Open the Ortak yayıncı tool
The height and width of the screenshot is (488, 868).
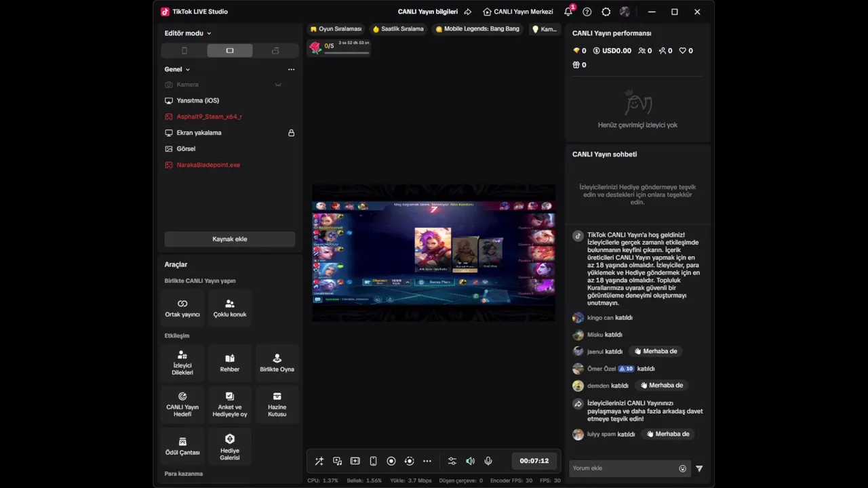click(x=182, y=308)
